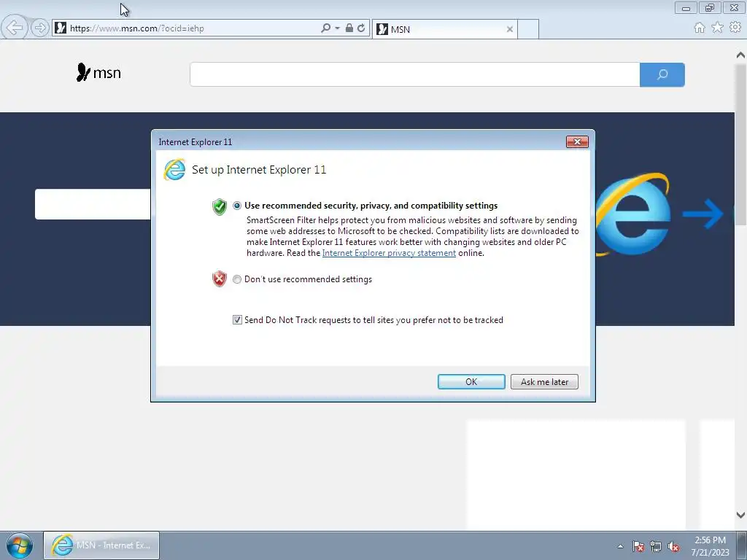Click OK in the setup dialog
Viewport: 747px width, 560px height.
[x=471, y=382]
